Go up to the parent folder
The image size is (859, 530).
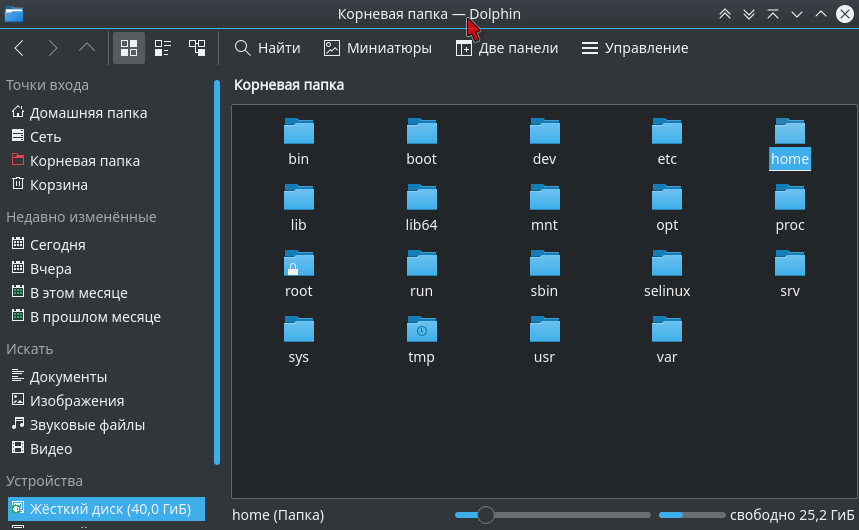[87, 48]
